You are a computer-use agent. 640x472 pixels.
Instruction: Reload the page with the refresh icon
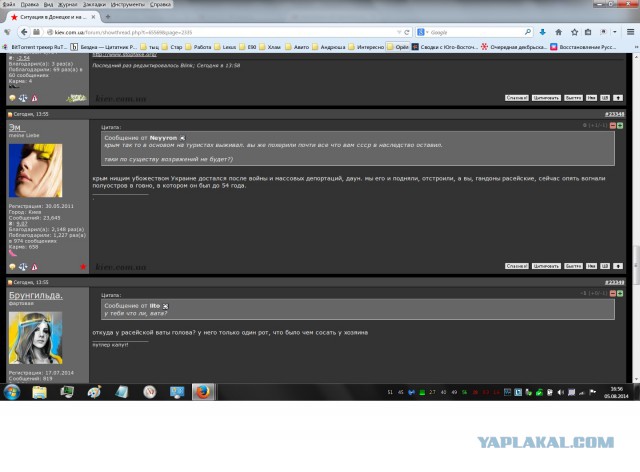pyautogui.click(x=407, y=32)
